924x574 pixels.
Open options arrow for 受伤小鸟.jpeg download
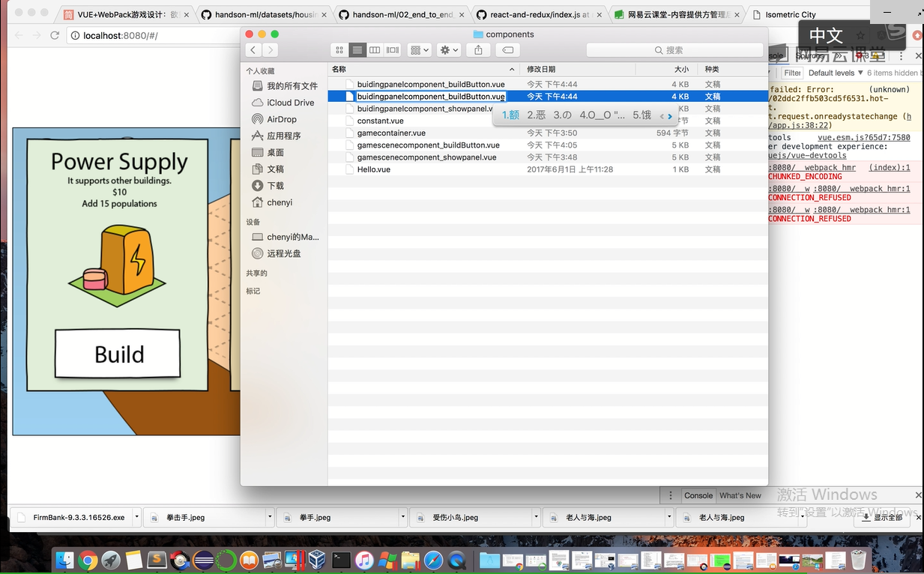(536, 517)
